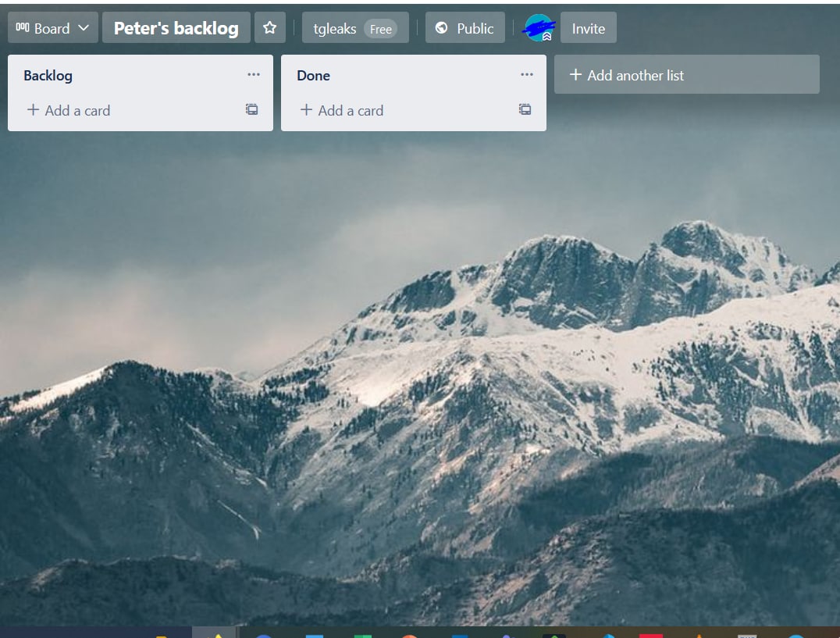
Task: Click the template icon in Backlog list
Action: click(x=251, y=110)
